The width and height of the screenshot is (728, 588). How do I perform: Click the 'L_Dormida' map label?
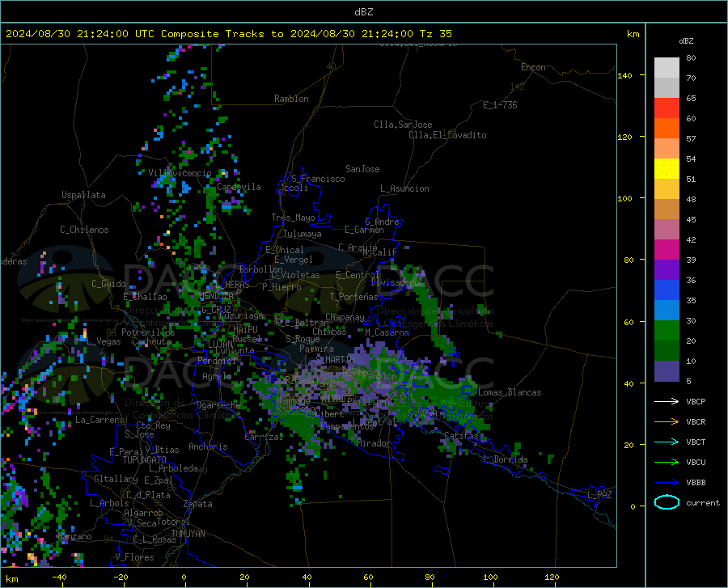505,459
